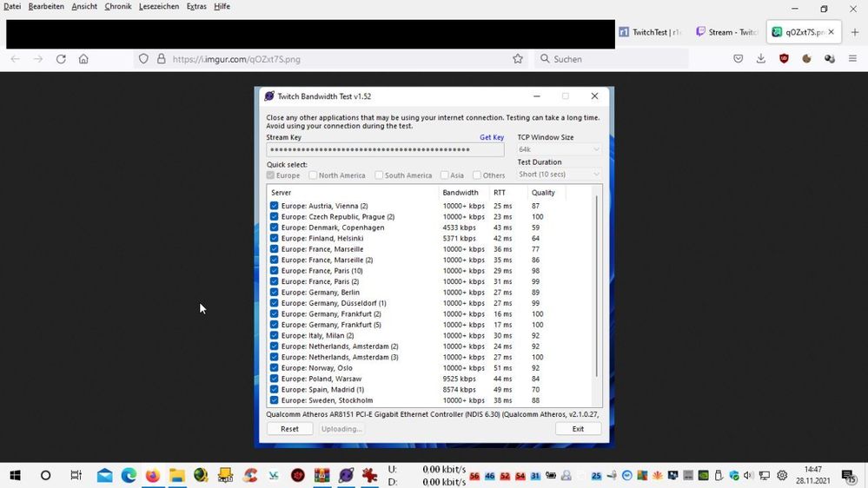Open the Datei menu

coord(12,7)
